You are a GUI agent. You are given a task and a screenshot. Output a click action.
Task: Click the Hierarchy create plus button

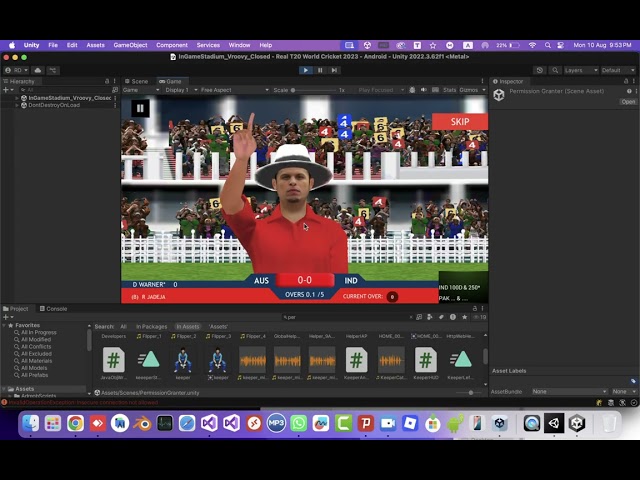coord(8,90)
